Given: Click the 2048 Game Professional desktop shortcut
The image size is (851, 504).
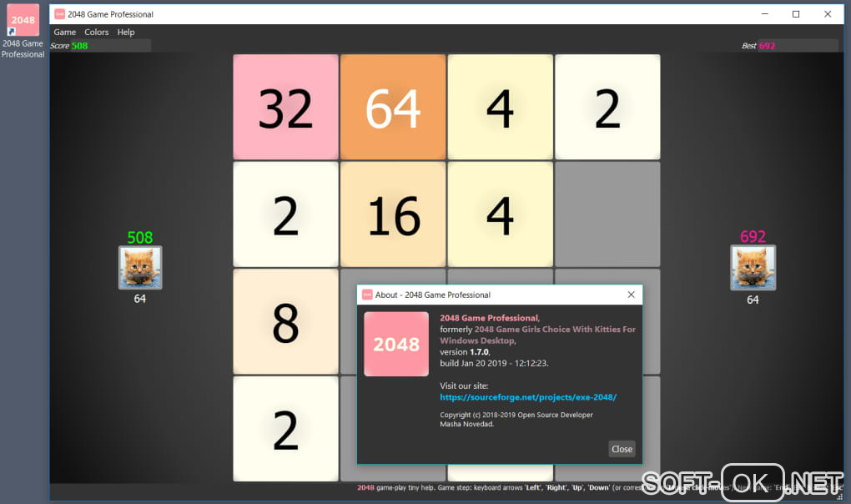Looking at the screenshot, I should pyautogui.click(x=23, y=32).
